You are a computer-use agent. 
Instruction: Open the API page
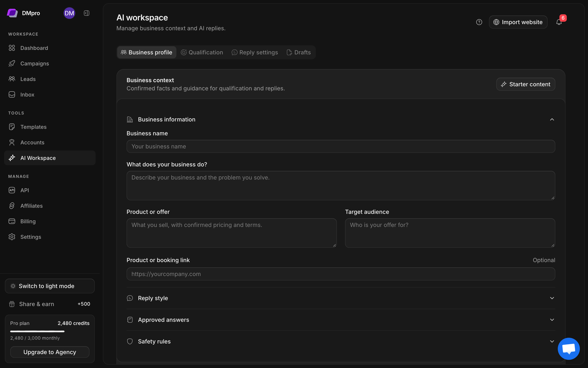click(x=50, y=190)
